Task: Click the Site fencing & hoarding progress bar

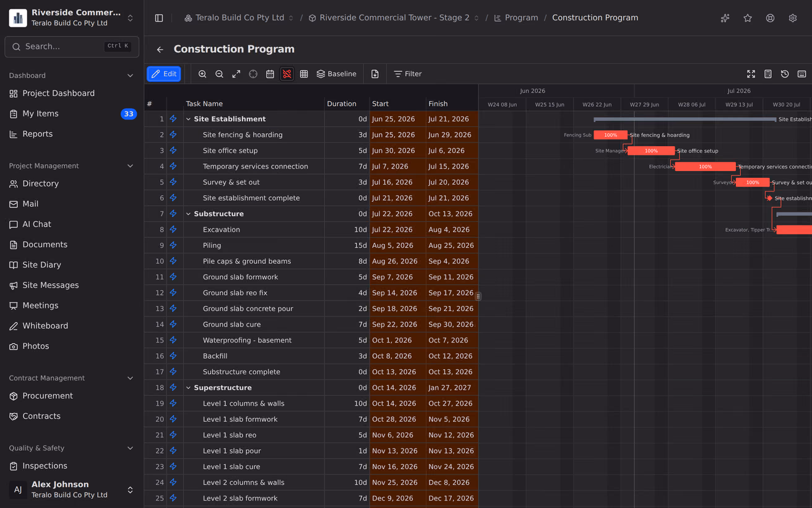Action: pyautogui.click(x=610, y=135)
